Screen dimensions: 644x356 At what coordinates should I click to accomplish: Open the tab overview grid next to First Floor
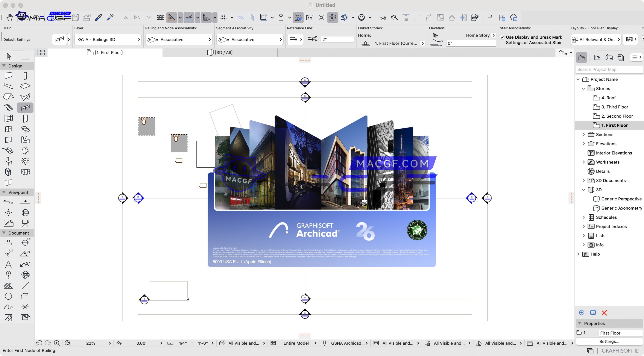pos(41,52)
